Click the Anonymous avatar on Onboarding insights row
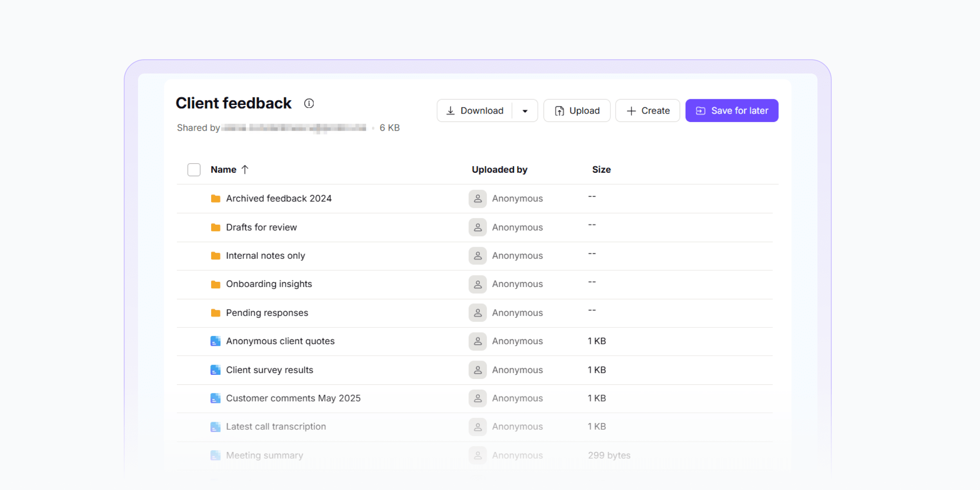 click(x=477, y=284)
